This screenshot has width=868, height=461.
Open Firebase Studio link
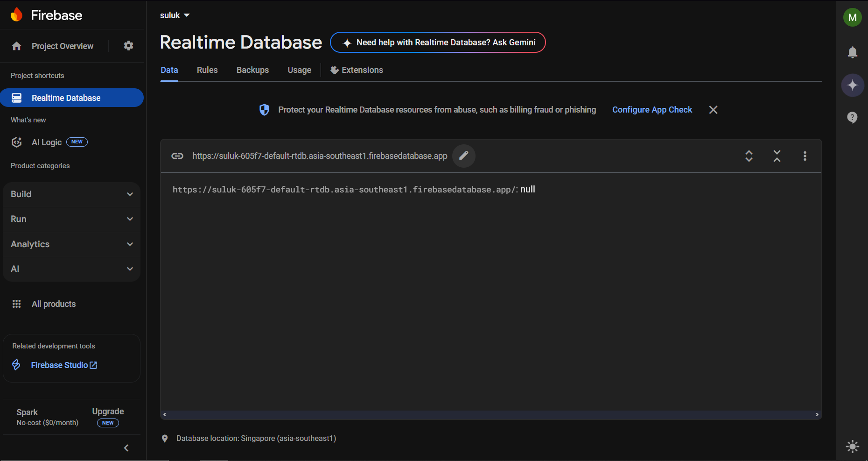coord(64,365)
